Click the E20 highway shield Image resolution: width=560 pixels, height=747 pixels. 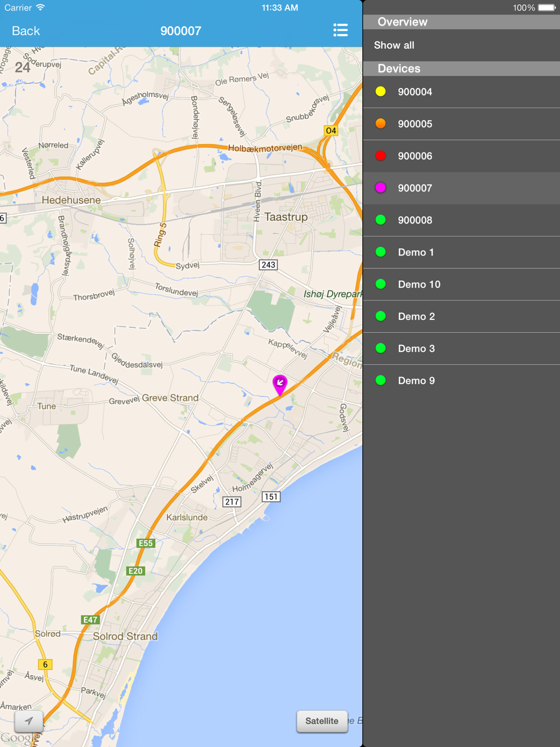[x=136, y=571]
